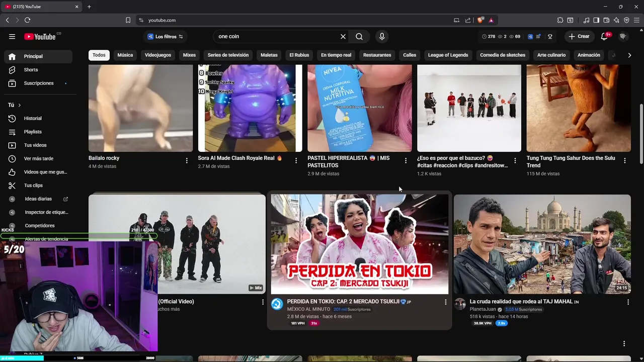Open options for Sora AI Clash Royale video
This screenshot has width=644, height=362.
(296, 160)
